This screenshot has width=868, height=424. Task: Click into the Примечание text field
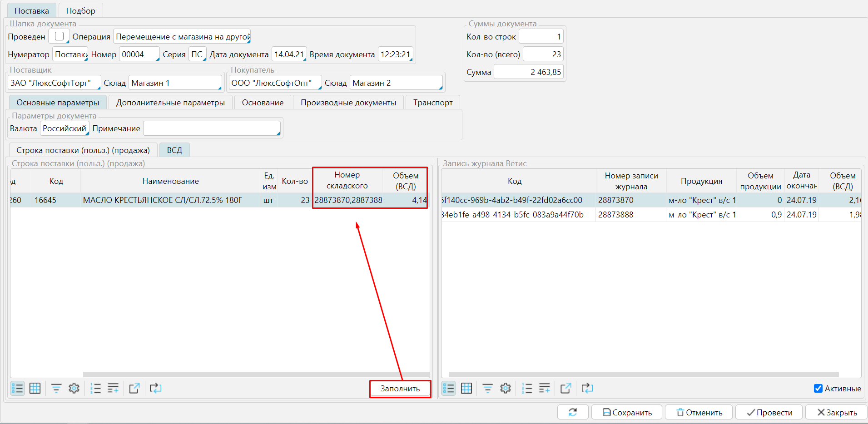[x=212, y=128]
